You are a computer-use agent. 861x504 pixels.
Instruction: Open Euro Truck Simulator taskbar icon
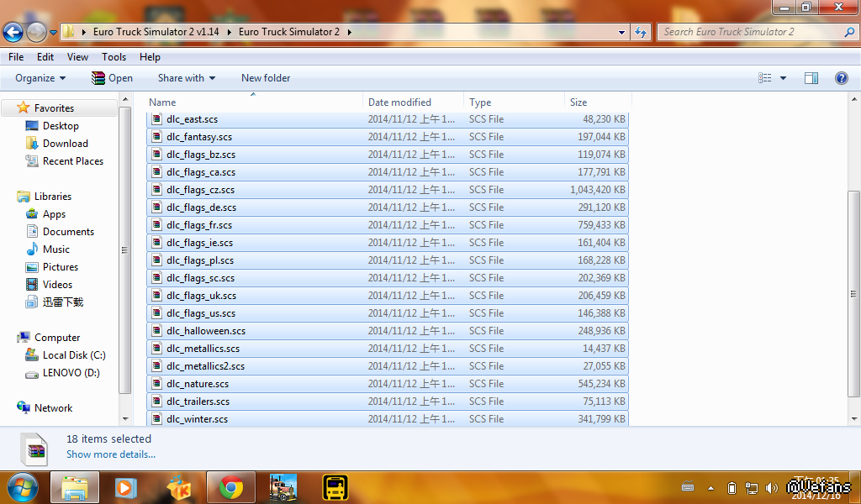click(x=283, y=487)
